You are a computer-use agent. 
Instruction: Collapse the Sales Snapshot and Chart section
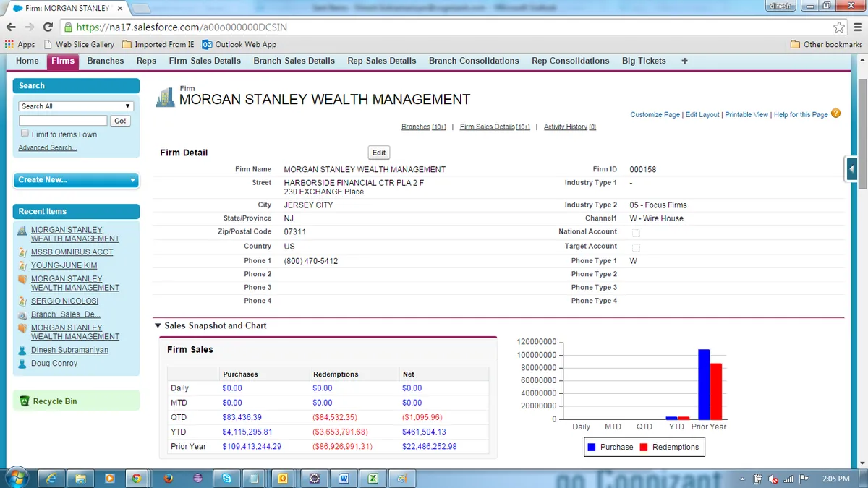158,326
